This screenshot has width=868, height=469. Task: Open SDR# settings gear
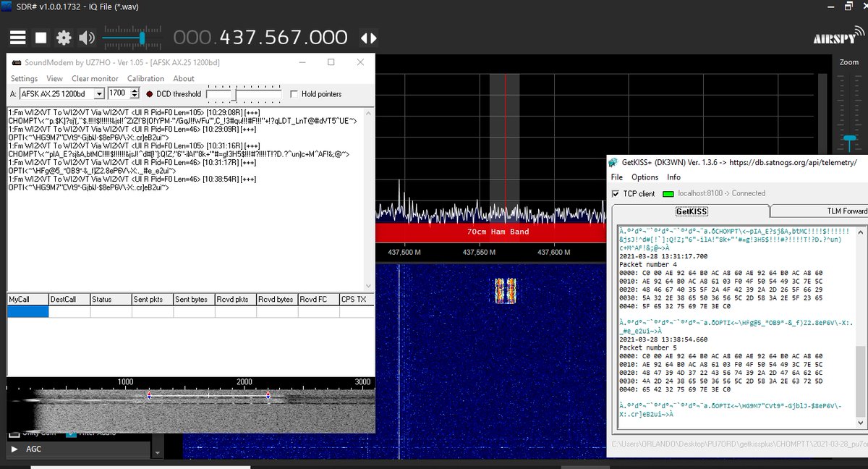pos(64,38)
